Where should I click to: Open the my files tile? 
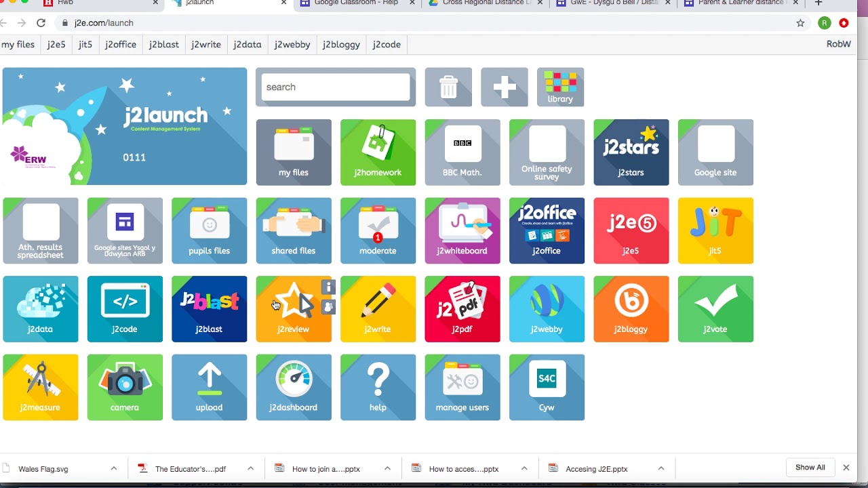click(x=294, y=152)
